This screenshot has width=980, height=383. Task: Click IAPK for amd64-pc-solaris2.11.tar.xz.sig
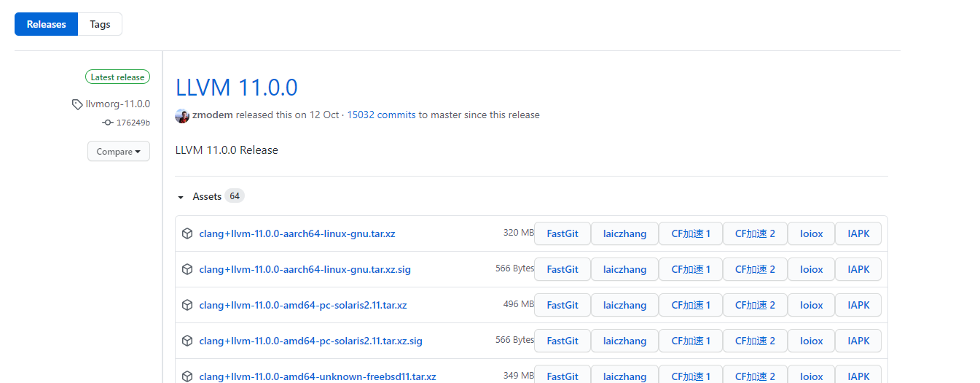tap(858, 341)
